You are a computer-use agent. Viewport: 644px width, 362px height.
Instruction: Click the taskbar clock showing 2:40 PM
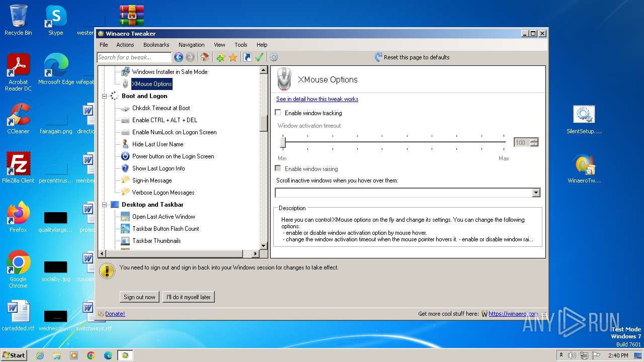tap(618, 355)
